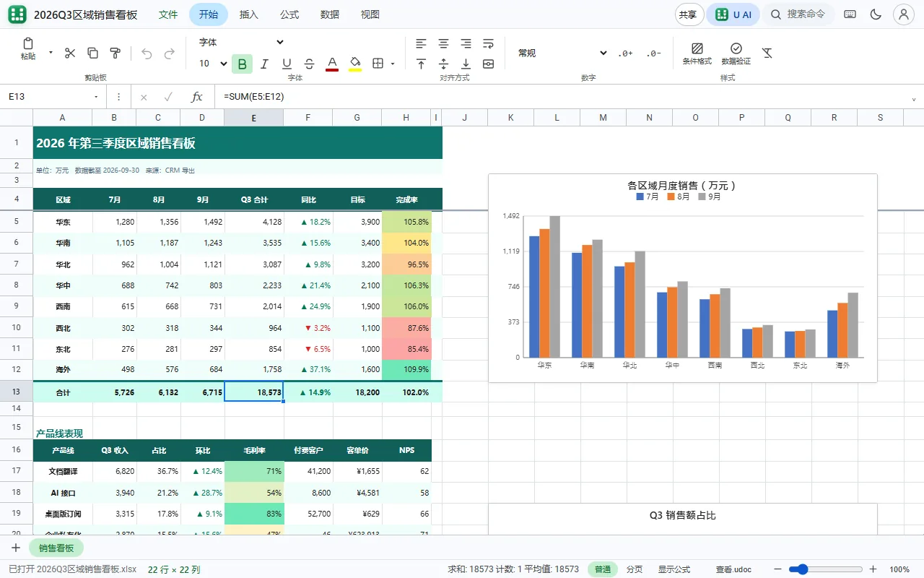Open the 文件 menu
924x578 pixels.
pos(168,14)
